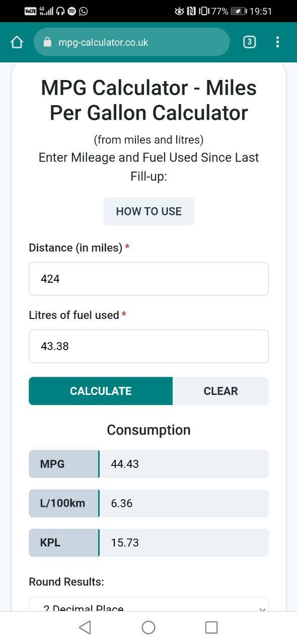Open the HOW TO USE instructions
297x644 pixels.
(x=148, y=211)
